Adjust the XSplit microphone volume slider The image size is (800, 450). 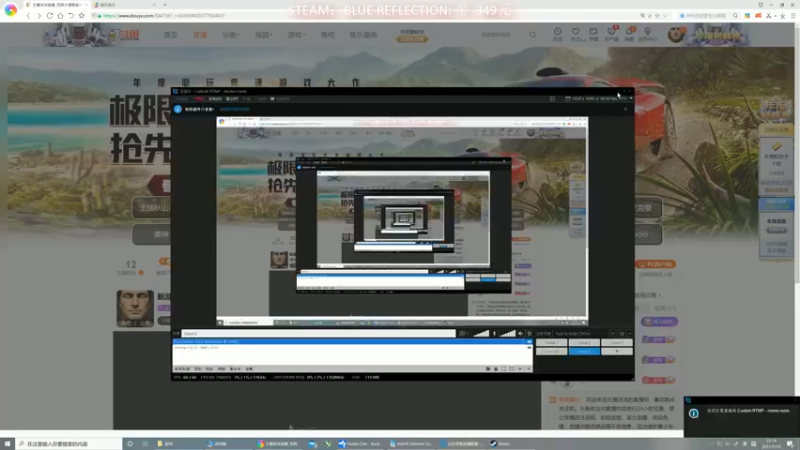[x=481, y=334]
